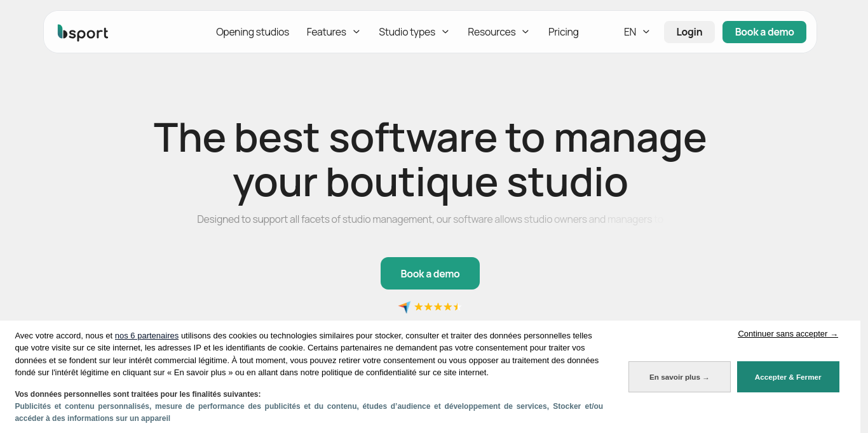
Task: Open the Features menu
Action: pos(327,32)
